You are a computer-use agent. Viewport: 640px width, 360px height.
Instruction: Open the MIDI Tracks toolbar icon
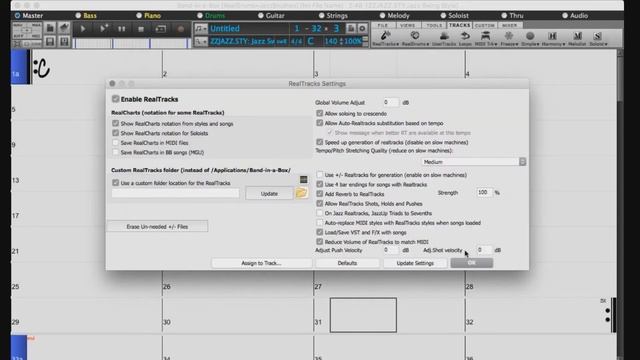point(486,38)
